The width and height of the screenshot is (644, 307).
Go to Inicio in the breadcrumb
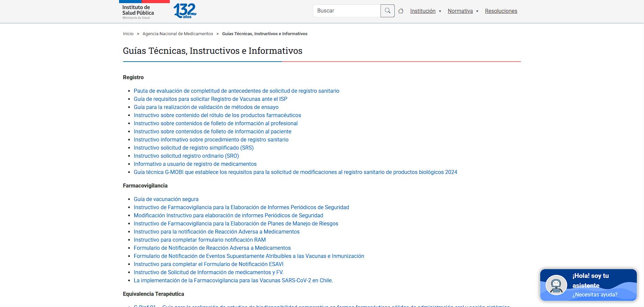click(x=128, y=34)
